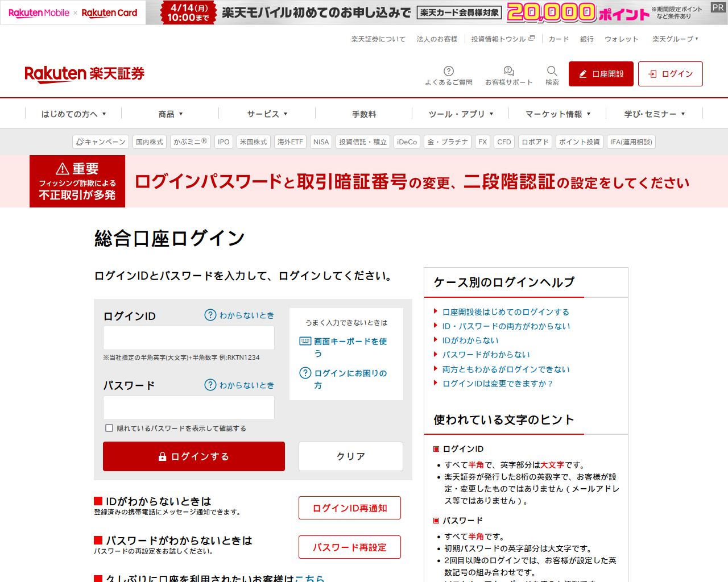Expand the ツール・アプリ menu
Screen dimensions: 728x582
coord(461,114)
